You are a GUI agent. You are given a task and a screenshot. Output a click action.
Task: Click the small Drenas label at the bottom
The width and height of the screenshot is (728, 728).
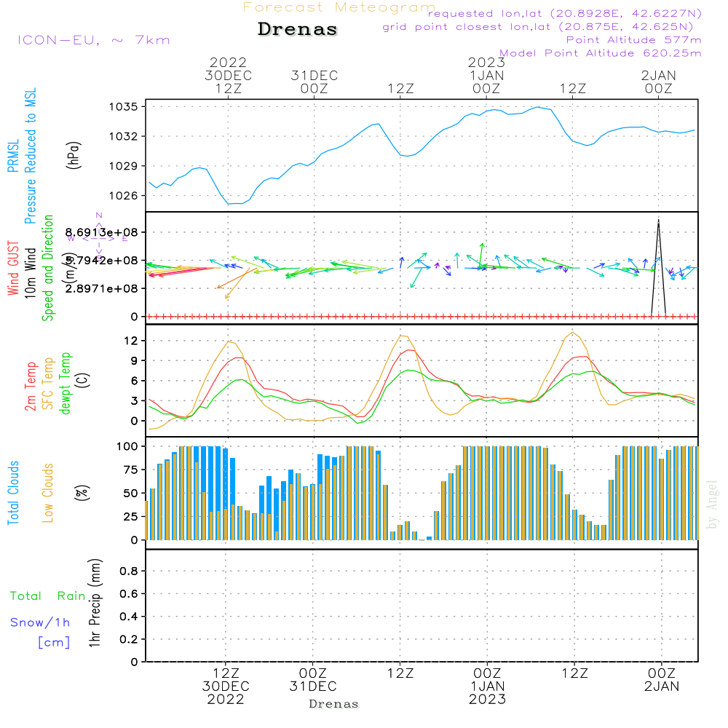[x=333, y=704]
